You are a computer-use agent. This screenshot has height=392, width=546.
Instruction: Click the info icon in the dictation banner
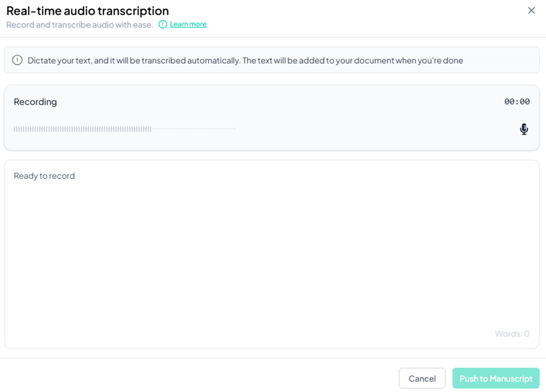pos(17,60)
